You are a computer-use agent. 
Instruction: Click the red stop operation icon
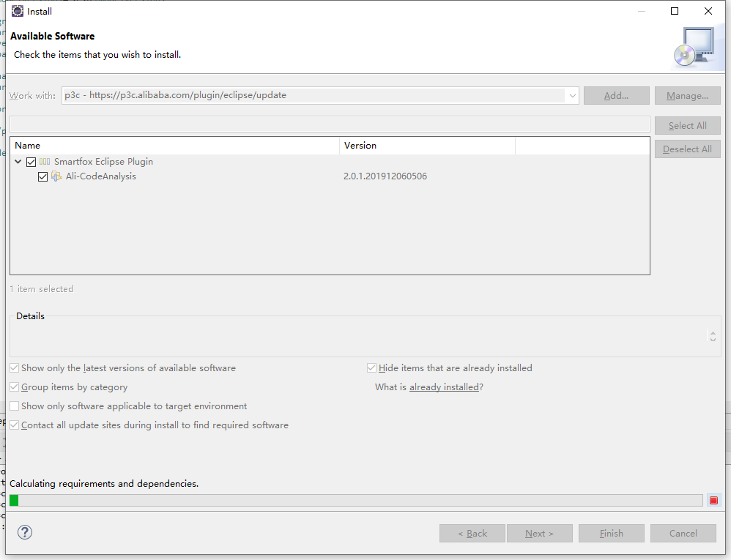point(713,501)
